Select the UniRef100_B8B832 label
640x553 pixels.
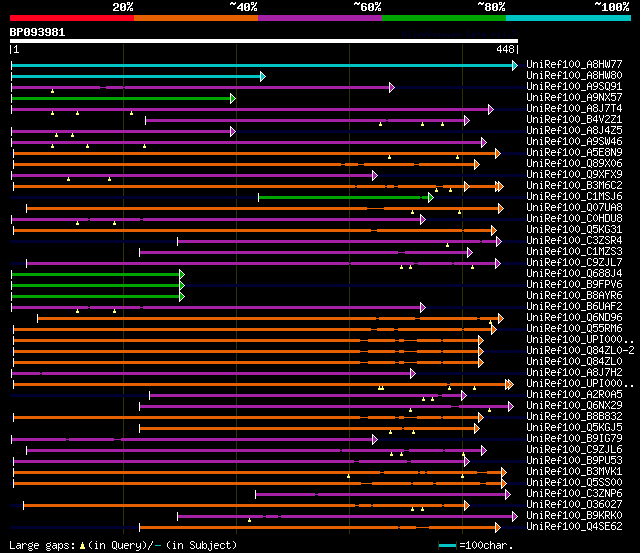pyautogui.click(x=574, y=417)
